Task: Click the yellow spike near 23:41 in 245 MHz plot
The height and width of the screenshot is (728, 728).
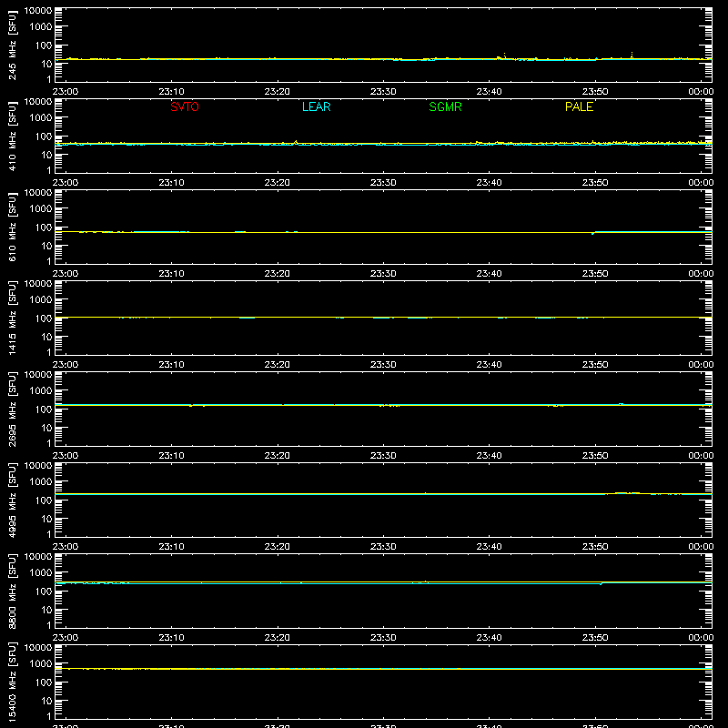Action: click(504, 56)
